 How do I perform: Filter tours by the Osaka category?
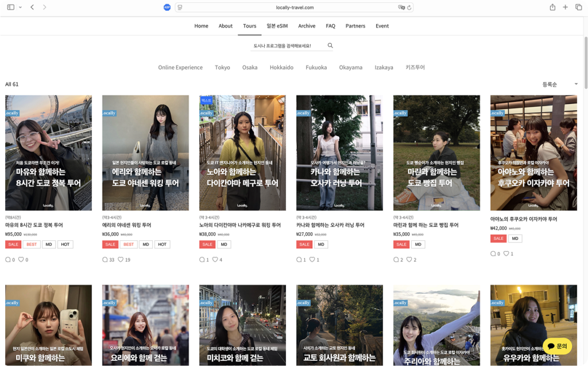250,68
